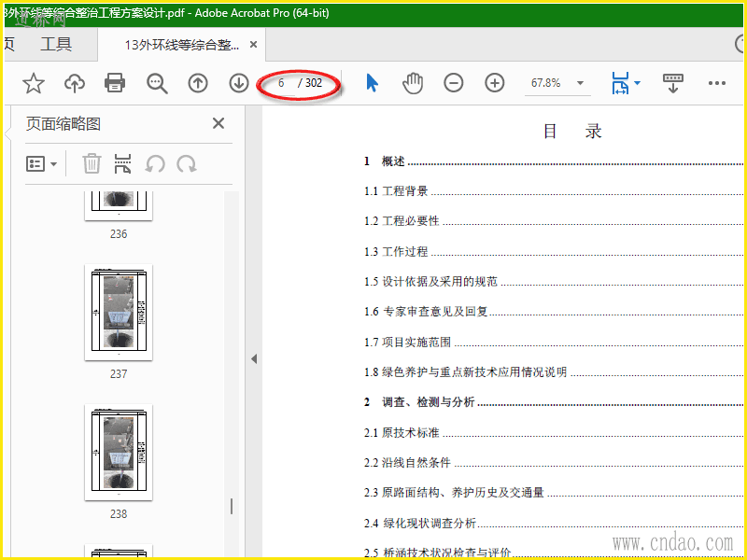The image size is (747, 560).
Task: Click the current page number field
Action: click(x=282, y=83)
